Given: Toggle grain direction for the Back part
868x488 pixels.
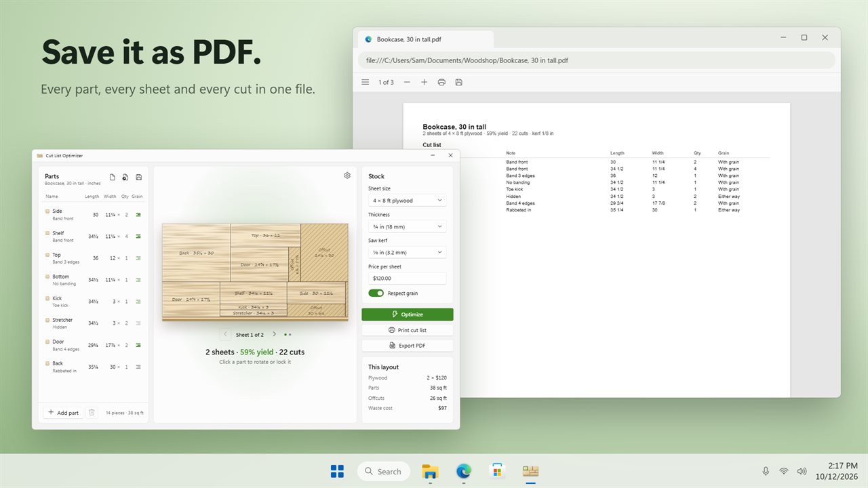Looking at the screenshot, I should coord(138,367).
